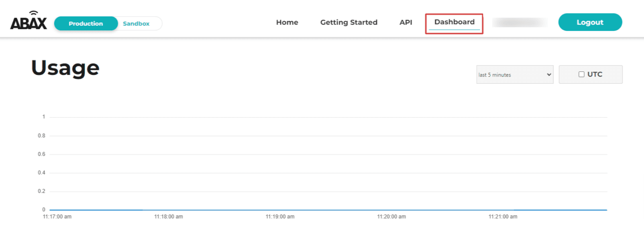
Task: Click the Usage heading
Action: tap(65, 68)
